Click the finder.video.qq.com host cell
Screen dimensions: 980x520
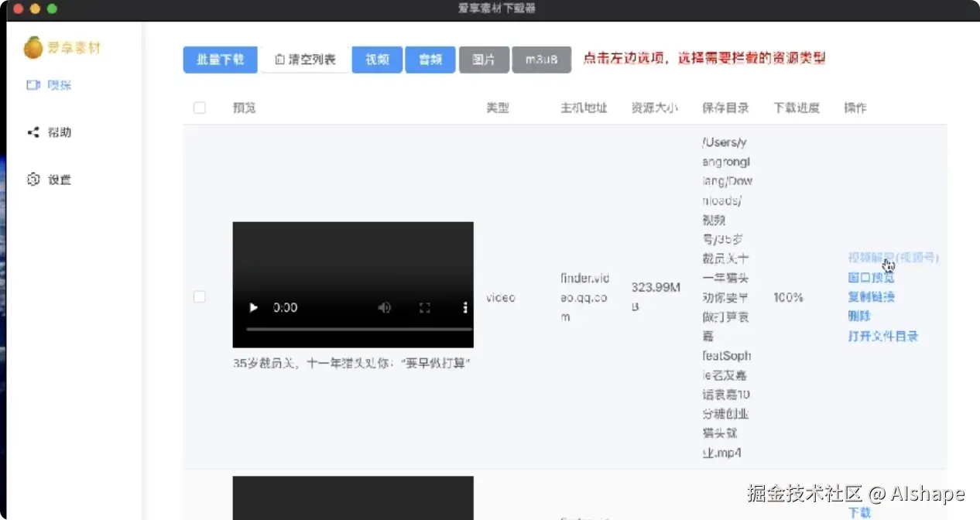coord(585,297)
